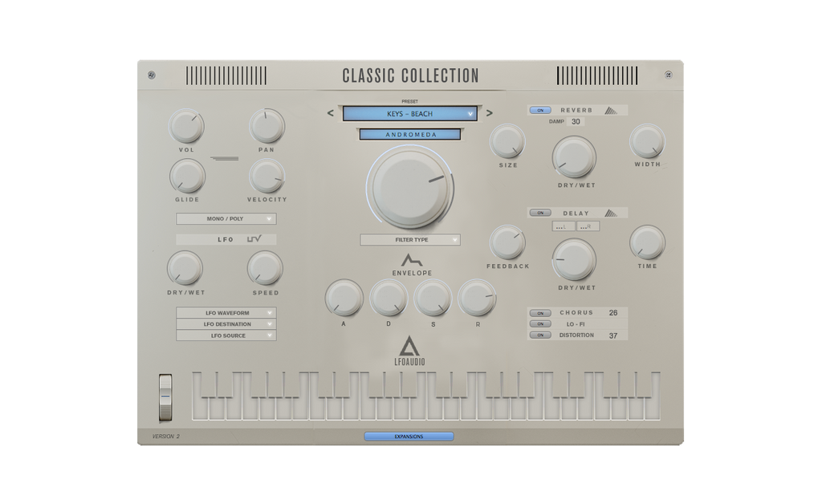Click the ANDROMEDA instrument display

410,135
